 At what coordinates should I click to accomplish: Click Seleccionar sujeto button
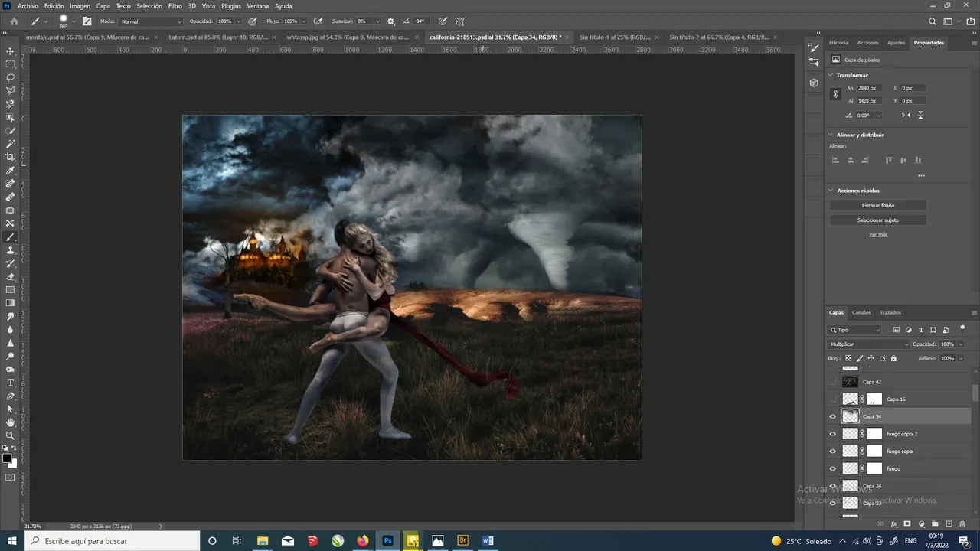click(x=877, y=220)
